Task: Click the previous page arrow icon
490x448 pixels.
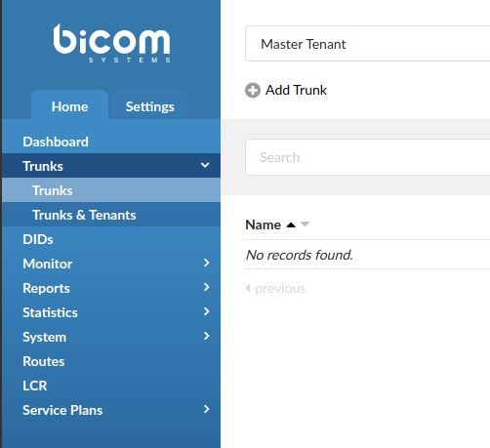Action: point(248,288)
